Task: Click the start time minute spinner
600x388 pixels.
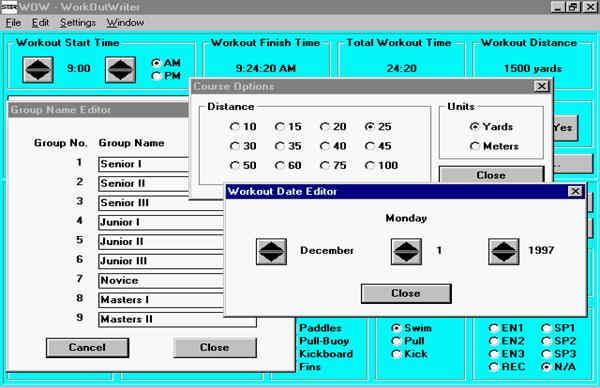Action: (x=121, y=70)
